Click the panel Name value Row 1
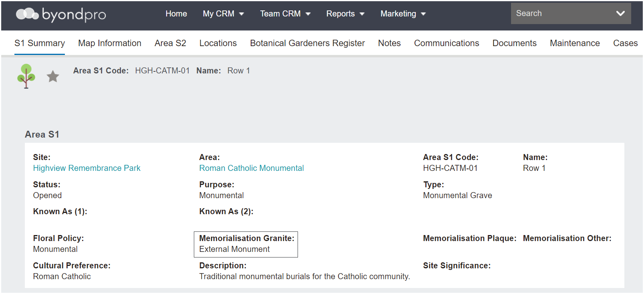This screenshot has width=644, height=294. [x=534, y=168]
